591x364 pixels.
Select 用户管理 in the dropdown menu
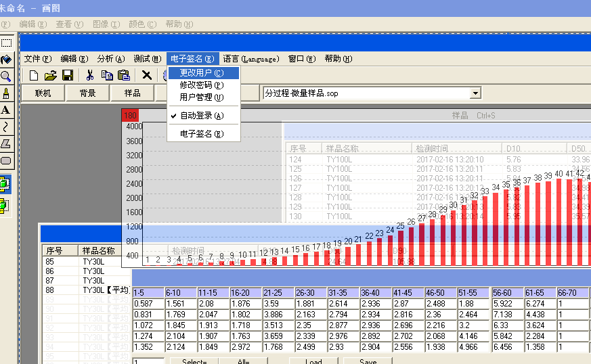[x=201, y=97]
